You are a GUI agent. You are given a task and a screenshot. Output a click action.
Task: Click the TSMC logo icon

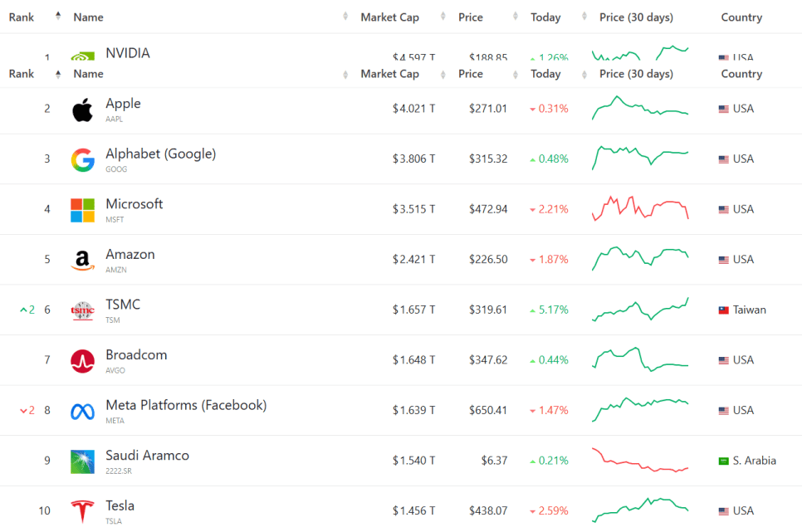point(82,310)
